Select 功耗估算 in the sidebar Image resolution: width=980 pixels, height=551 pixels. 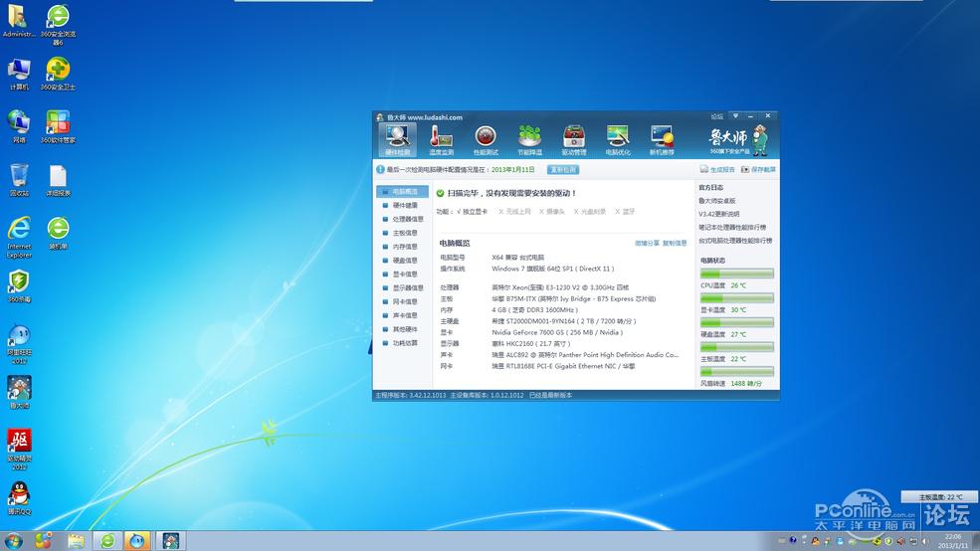click(x=403, y=342)
